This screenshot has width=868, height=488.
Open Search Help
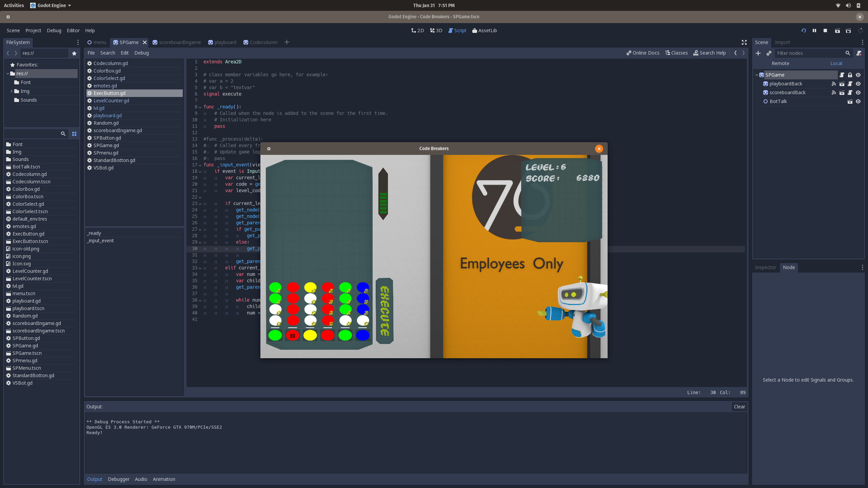pos(710,53)
